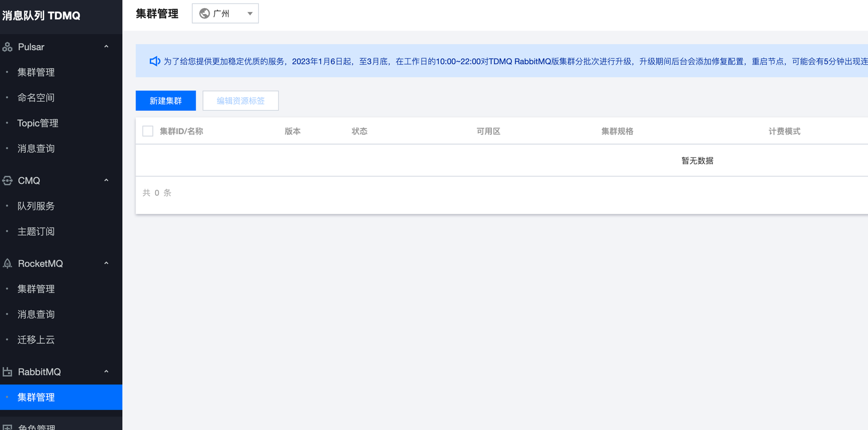The width and height of the screenshot is (868, 430).
Task: Open the 广州 region dropdown
Action: coord(225,13)
